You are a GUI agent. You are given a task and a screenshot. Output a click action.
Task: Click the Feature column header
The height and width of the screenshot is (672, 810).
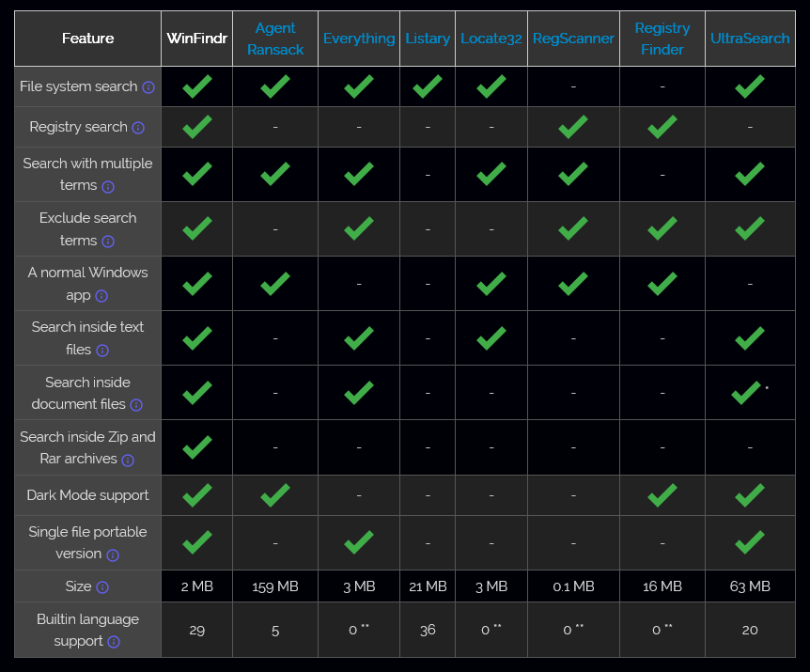[87, 39]
